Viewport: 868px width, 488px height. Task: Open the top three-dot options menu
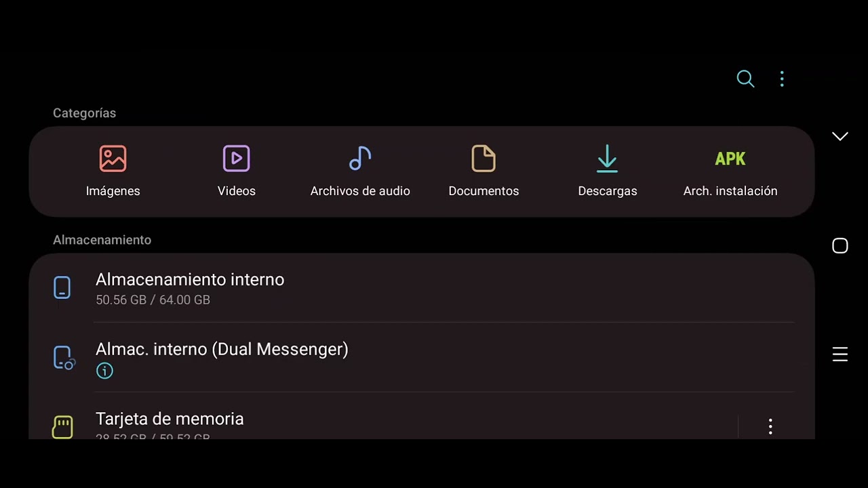782,79
